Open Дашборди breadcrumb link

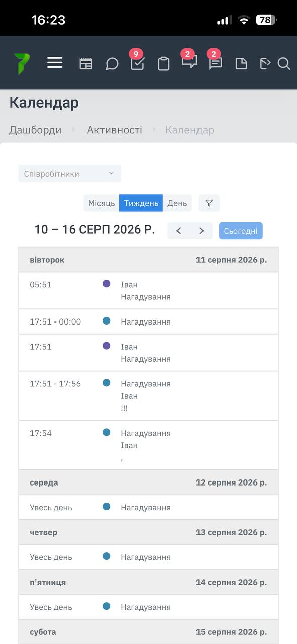click(x=35, y=130)
